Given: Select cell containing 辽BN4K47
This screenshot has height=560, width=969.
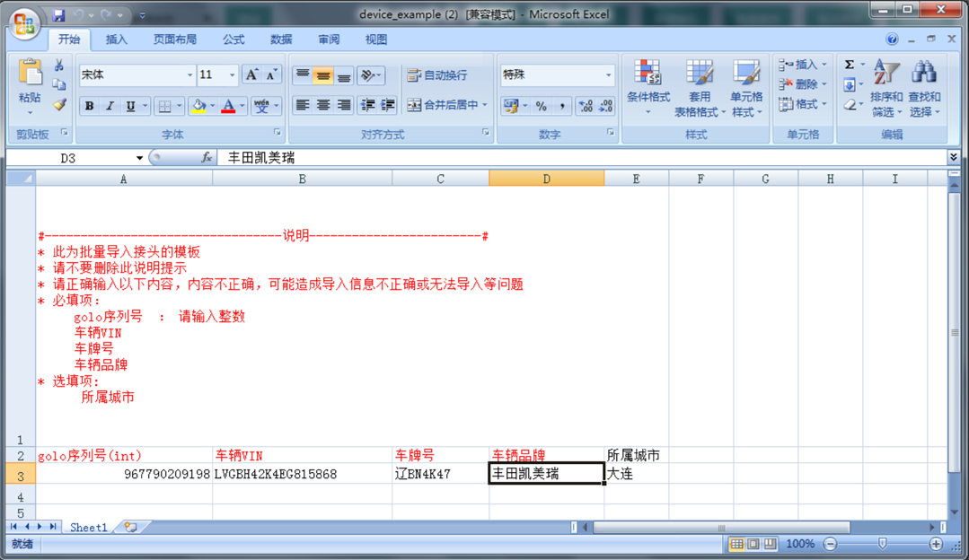Looking at the screenshot, I should click(x=440, y=474).
